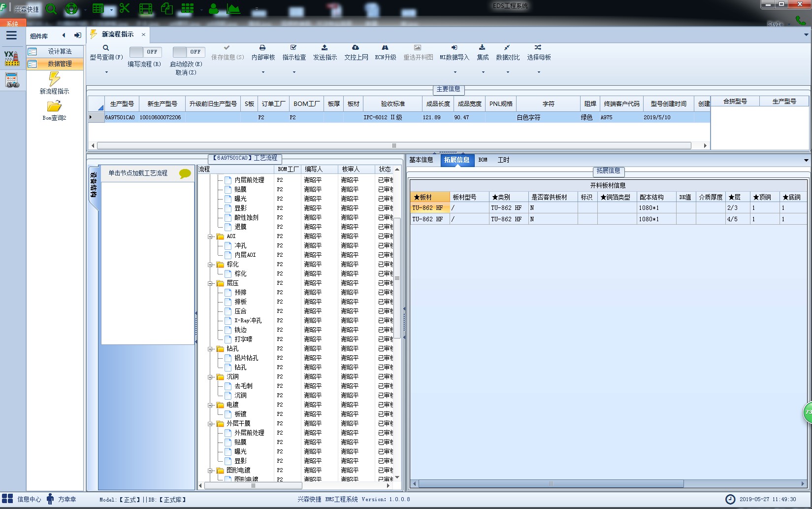Click the green lifebuoy help icon
Screen dimensions: 812x509
click(71, 8)
